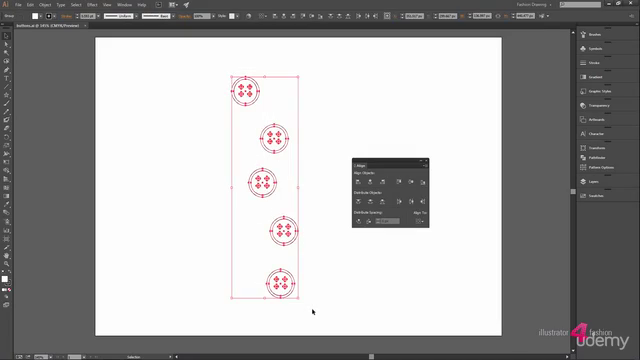Image resolution: width=640 pixels, height=360 pixels.
Task: Select the Type tool
Action: click(x=6, y=78)
